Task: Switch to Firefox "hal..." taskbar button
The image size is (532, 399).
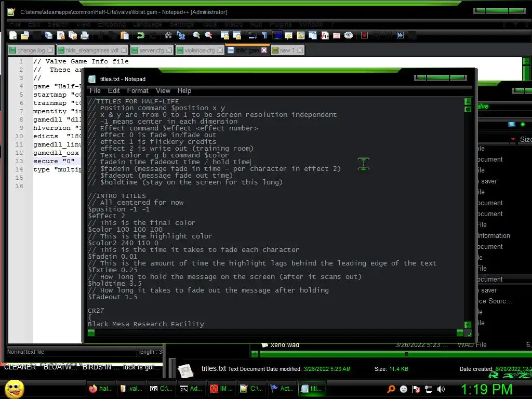Action: (x=100, y=389)
